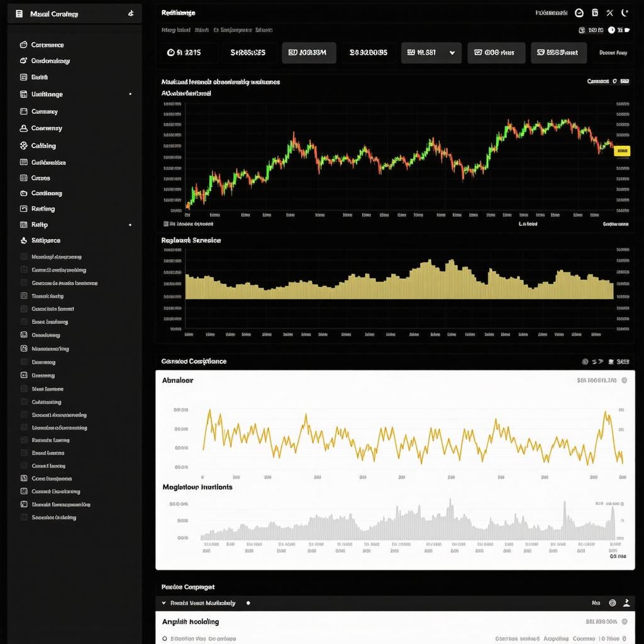Click the document icon in the top-right header
The image size is (644, 644).
(x=595, y=13)
